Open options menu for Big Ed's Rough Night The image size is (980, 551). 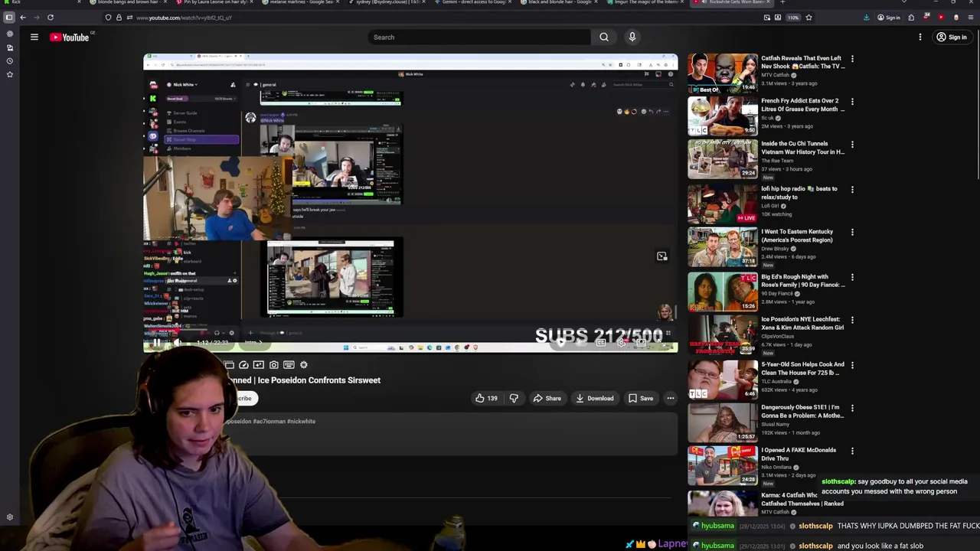tap(852, 277)
